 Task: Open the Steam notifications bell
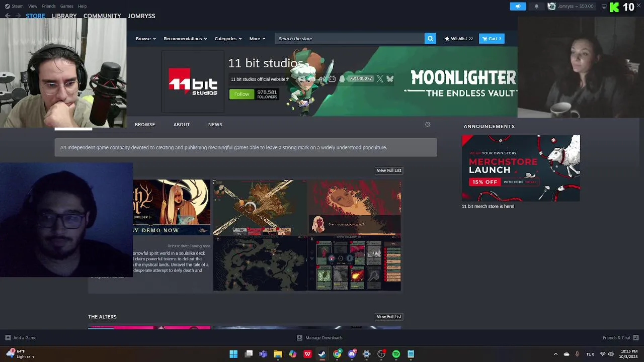(x=536, y=6)
